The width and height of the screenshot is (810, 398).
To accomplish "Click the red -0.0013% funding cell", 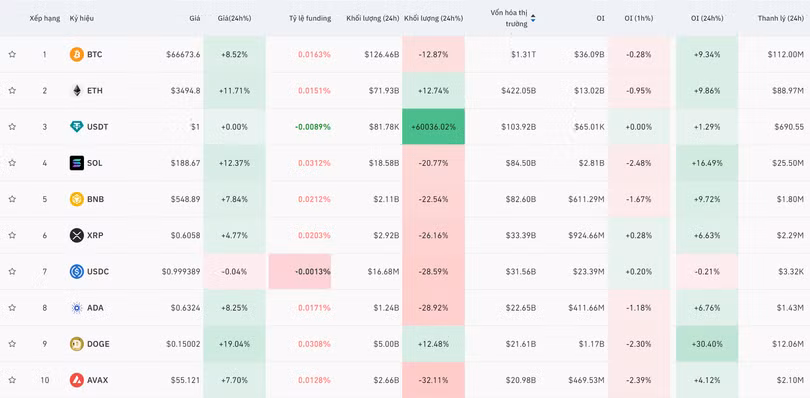I will coord(300,271).
